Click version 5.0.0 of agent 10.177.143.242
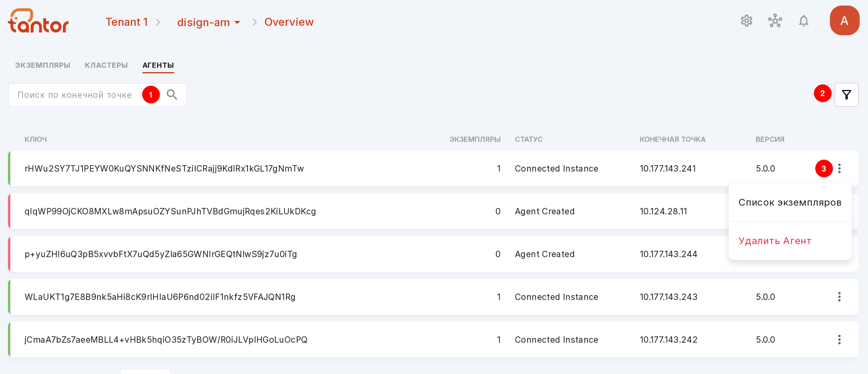868x374 pixels. (765, 339)
